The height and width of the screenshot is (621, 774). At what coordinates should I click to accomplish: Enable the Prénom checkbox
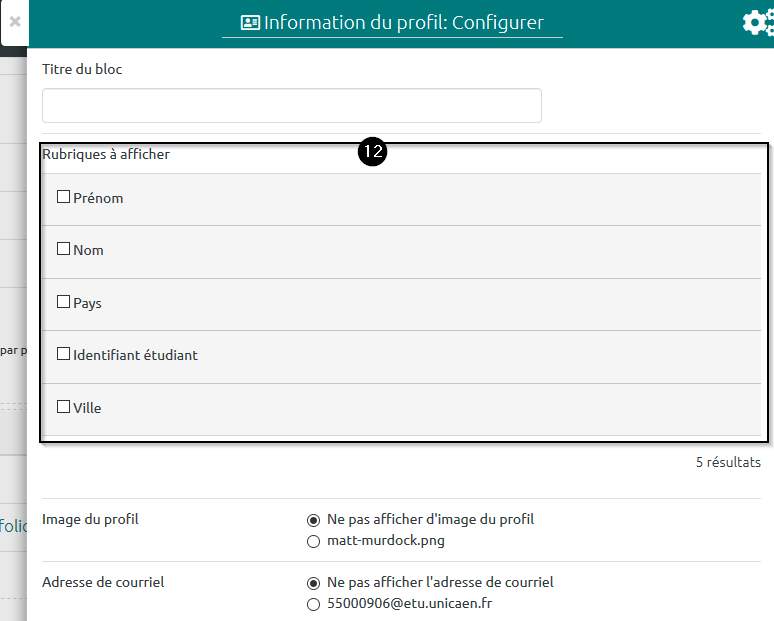tap(64, 197)
